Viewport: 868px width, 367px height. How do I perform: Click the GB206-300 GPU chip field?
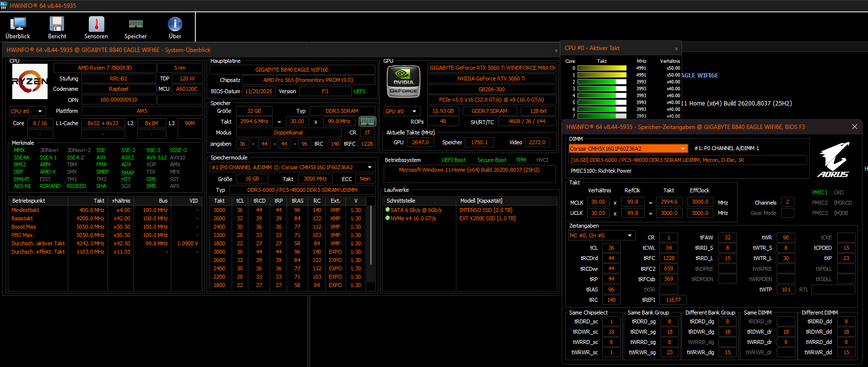click(x=492, y=89)
